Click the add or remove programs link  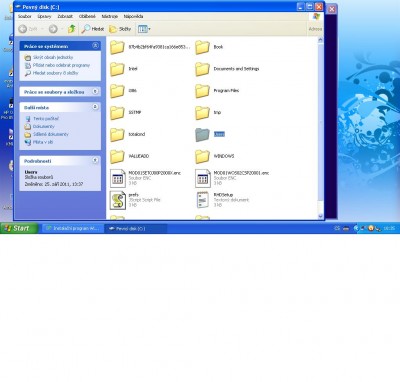61,65
